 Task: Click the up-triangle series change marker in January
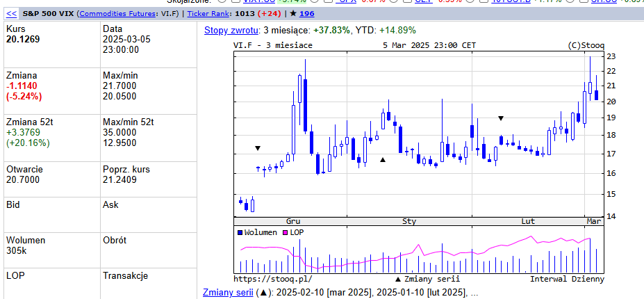pyautogui.click(x=383, y=159)
